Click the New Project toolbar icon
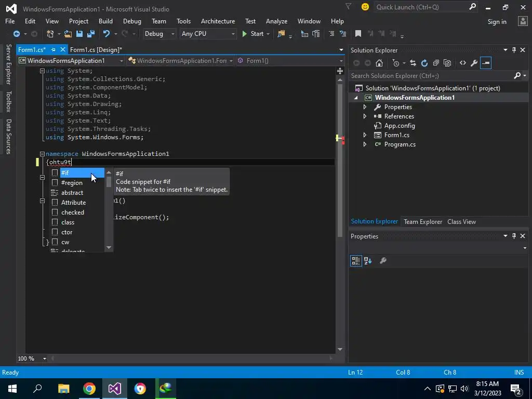Viewport: 532px width, 399px height. pos(50,34)
